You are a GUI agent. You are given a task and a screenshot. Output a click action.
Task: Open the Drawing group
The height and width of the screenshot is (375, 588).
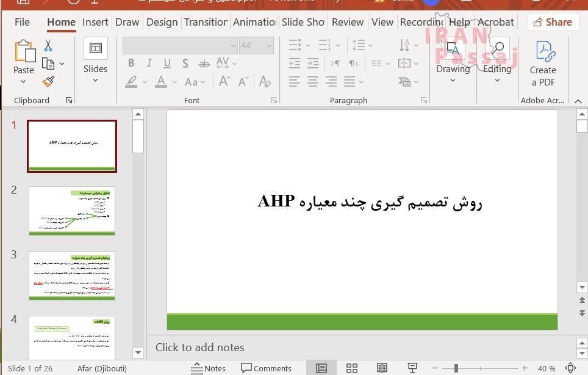(x=453, y=60)
